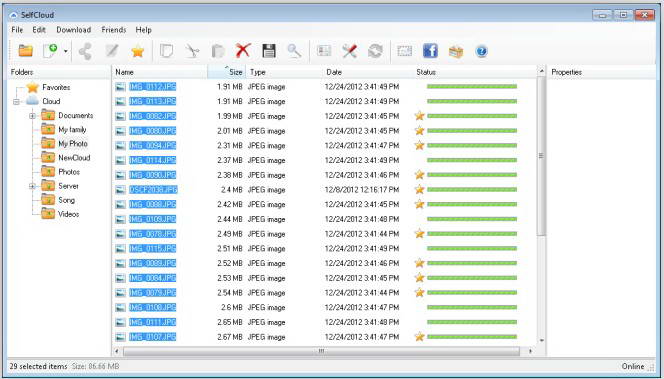664x379 pixels.
Task: Select the My family folder
Action: [x=72, y=130]
